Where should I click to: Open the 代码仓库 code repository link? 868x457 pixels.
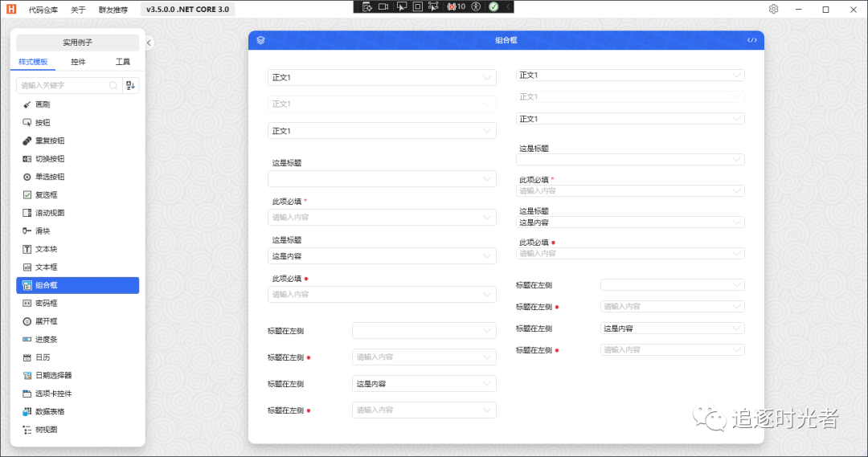pyautogui.click(x=43, y=10)
